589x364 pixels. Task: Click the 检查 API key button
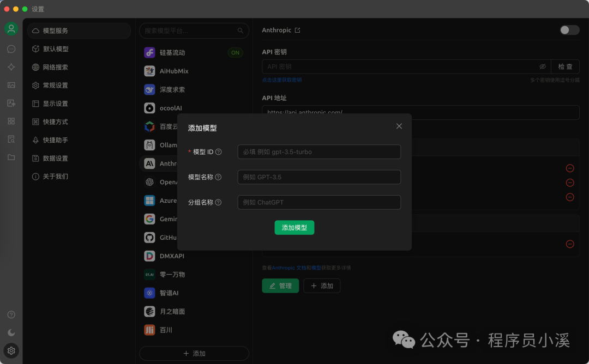(565, 66)
